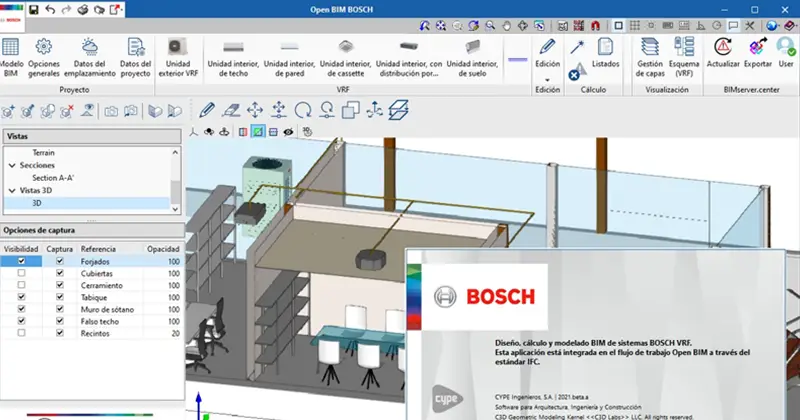Viewport: 800px width, 420px height.
Task: Click the Tabique reference text
Action: (94, 298)
